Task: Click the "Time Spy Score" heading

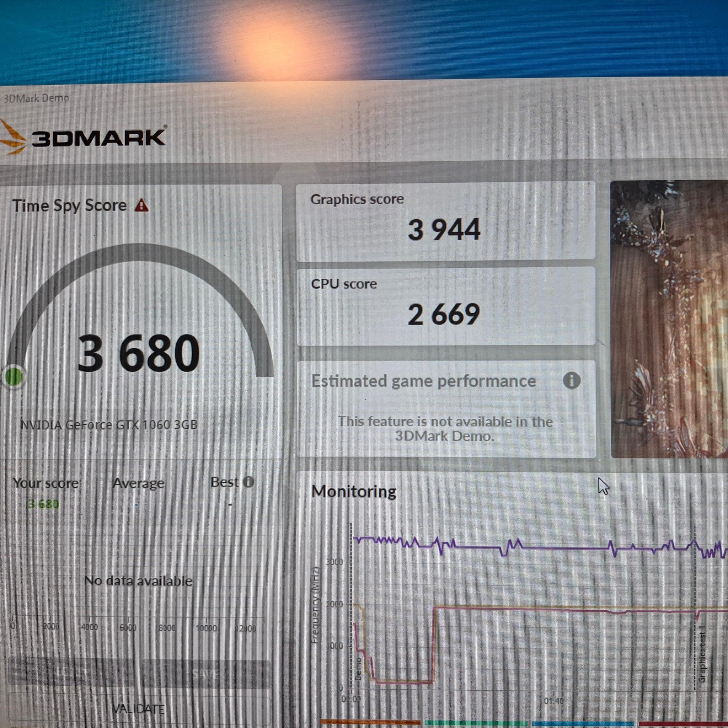Action: pyautogui.click(x=70, y=206)
